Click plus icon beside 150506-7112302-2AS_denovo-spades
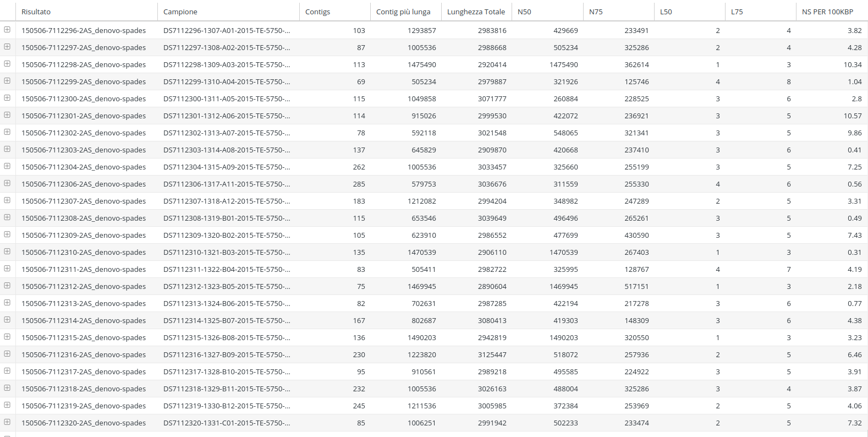The image size is (868, 437). coord(7,132)
